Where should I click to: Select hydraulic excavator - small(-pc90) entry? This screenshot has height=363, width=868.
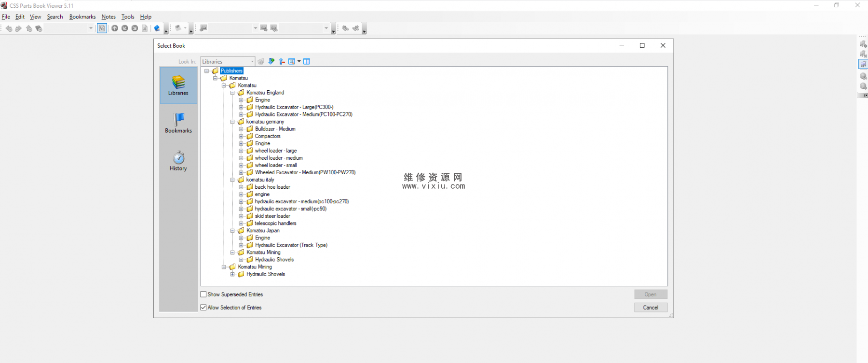coord(291,209)
